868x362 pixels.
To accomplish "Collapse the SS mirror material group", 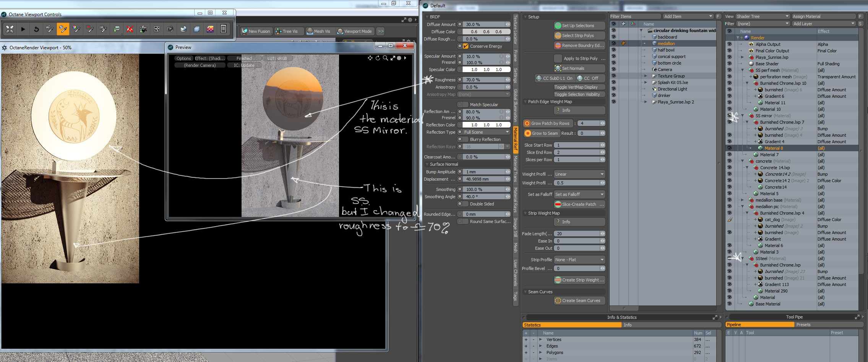I will point(743,116).
